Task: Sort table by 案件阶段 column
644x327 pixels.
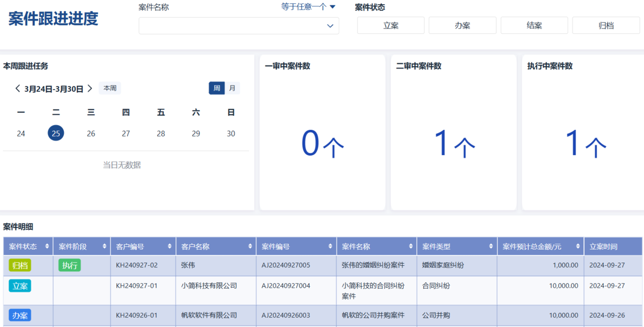Action: click(x=105, y=247)
